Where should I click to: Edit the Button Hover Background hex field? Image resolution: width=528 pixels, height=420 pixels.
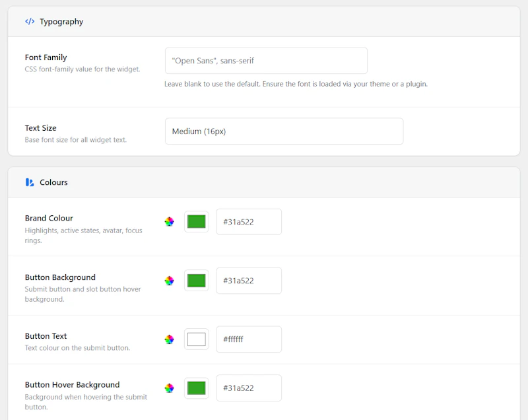coord(249,388)
